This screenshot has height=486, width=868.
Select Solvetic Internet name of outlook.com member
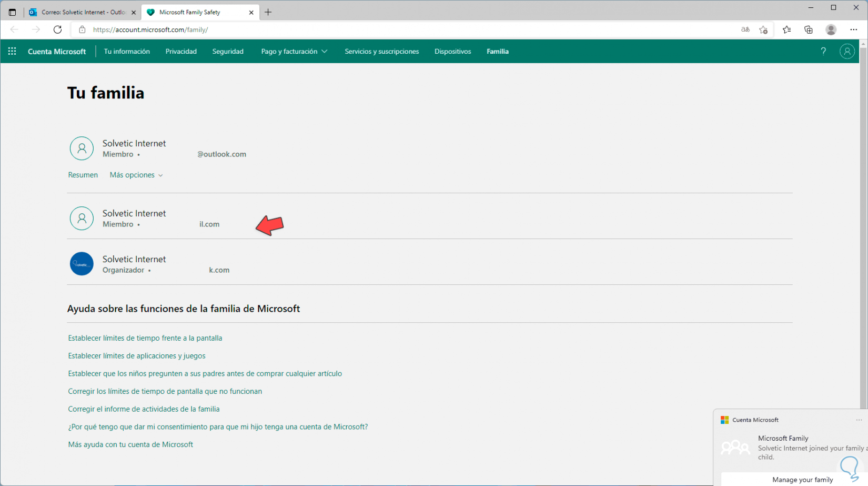(x=134, y=143)
